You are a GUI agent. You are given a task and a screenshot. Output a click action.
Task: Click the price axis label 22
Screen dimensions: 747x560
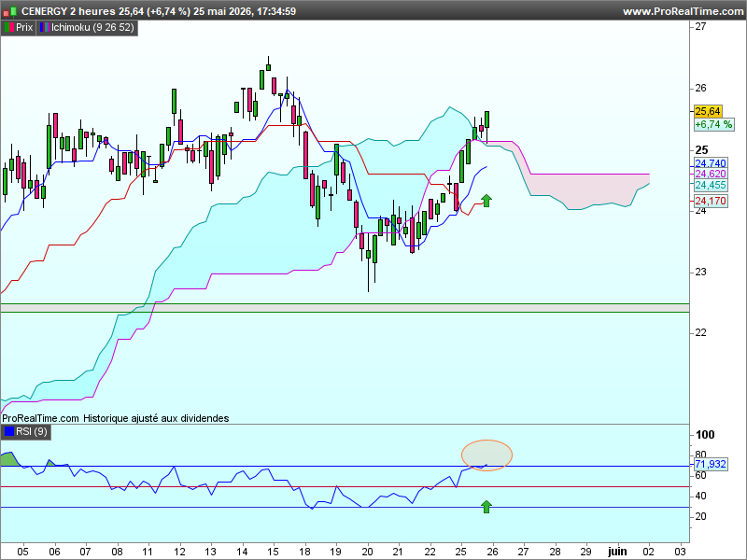click(x=701, y=332)
